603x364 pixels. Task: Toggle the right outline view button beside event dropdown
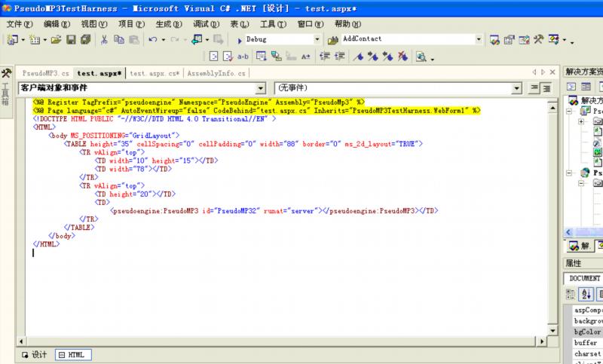pos(546,88)
